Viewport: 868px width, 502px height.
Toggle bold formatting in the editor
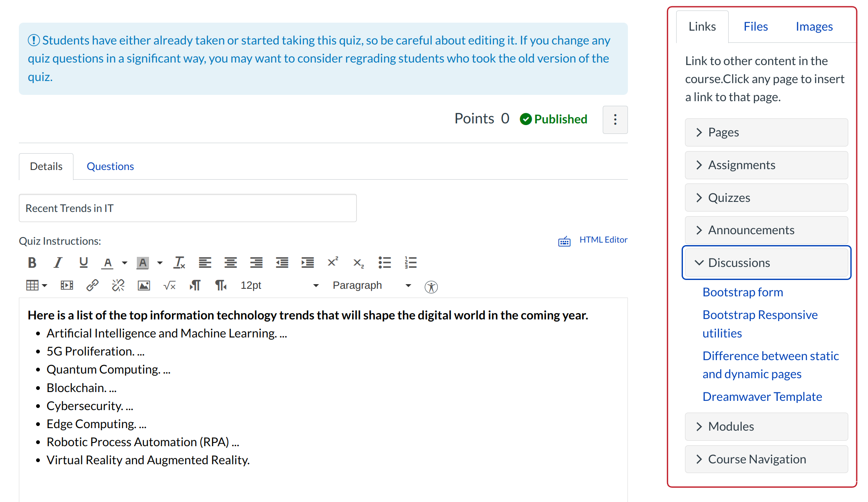[32, 263]
